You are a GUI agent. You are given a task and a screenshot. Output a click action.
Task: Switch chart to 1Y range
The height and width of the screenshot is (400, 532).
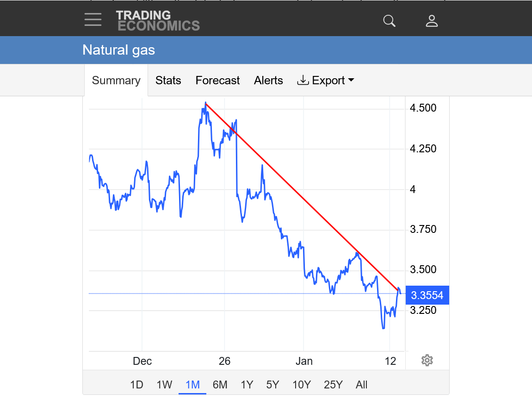pyautogui.click(x=247, y=385)
